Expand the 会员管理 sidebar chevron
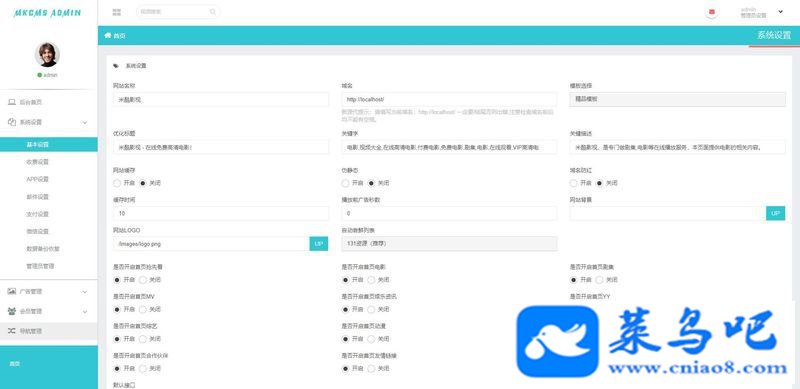The image size is (800, 389). 85,311
